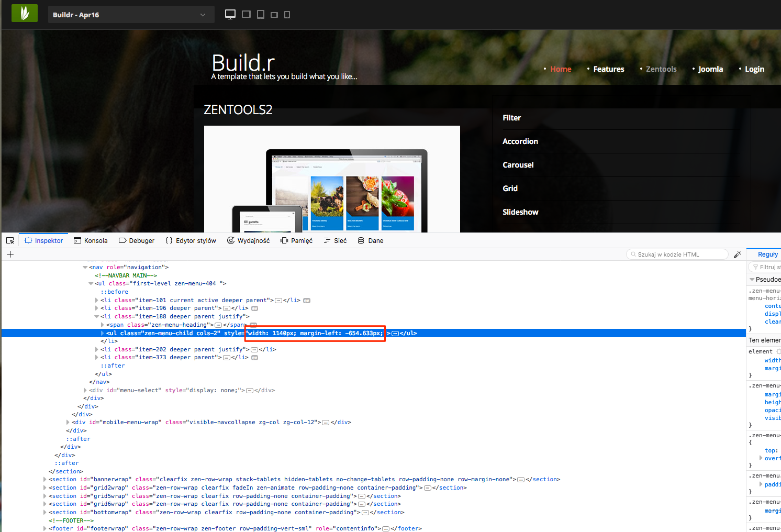Click ev badge on item-196 row

[255, 308]
